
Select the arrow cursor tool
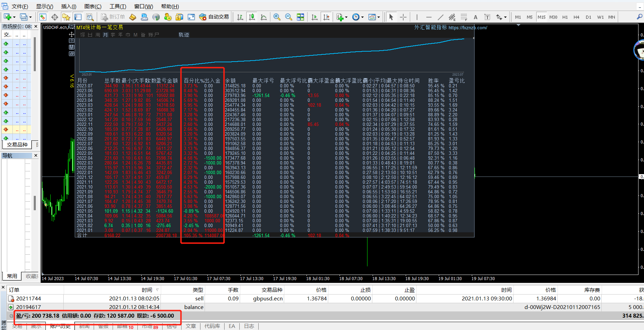(391, 17)
